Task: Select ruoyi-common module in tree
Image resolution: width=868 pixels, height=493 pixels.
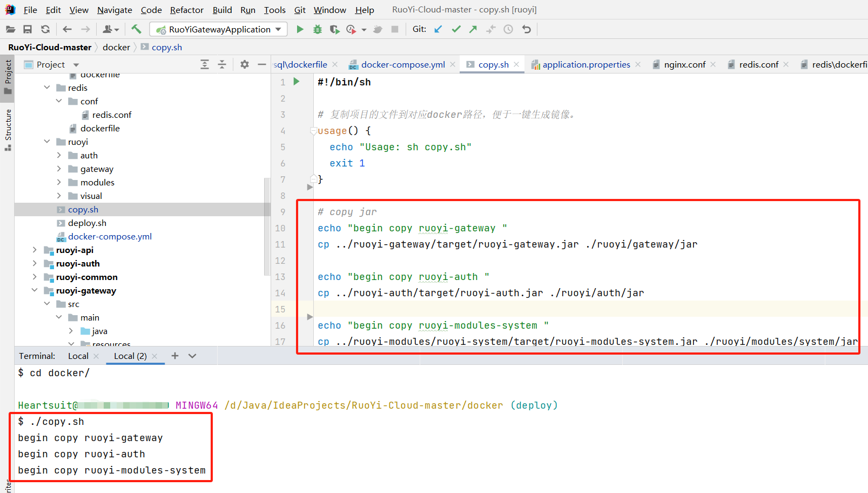Action: [x=86, y=277]
